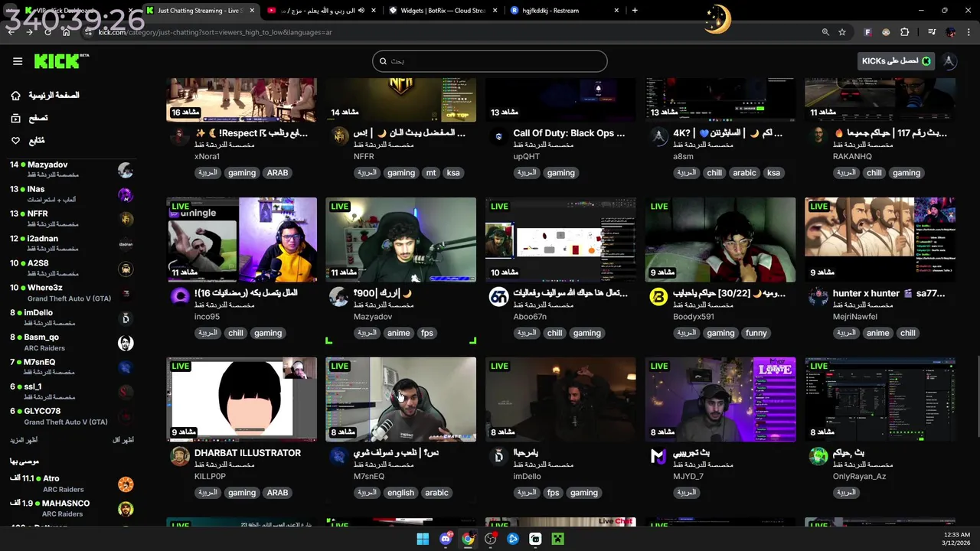This screenshot has width=980, height=551.
Task: Click the mt tag under the NFFR stream
Action: [x=431, y=173]
